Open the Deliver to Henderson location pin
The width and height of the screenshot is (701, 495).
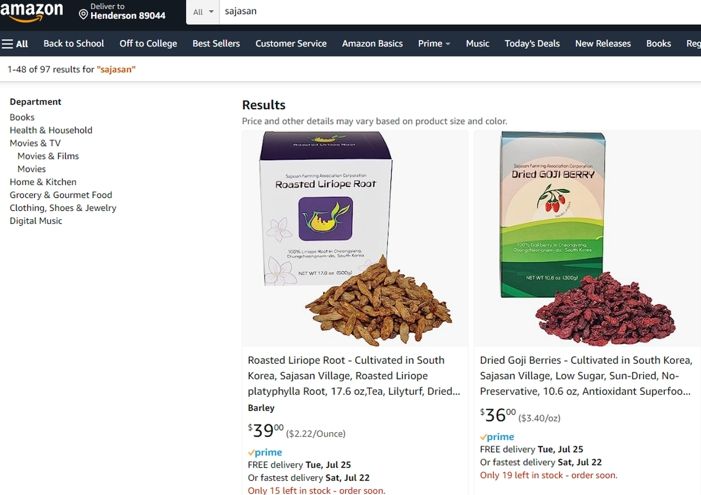click(x=83, y=15)
